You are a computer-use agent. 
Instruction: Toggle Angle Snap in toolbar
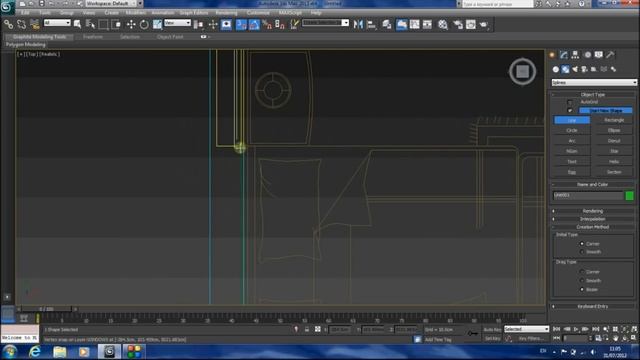click(254, 24)
